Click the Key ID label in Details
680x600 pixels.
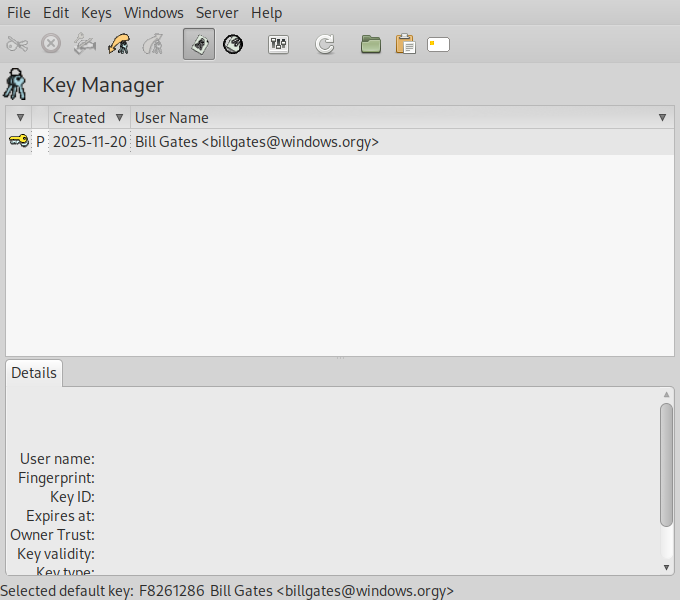point(72,497)
